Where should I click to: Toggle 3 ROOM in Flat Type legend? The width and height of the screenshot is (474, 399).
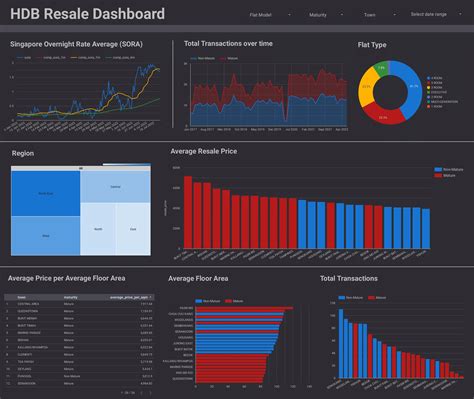coord(435,87)
